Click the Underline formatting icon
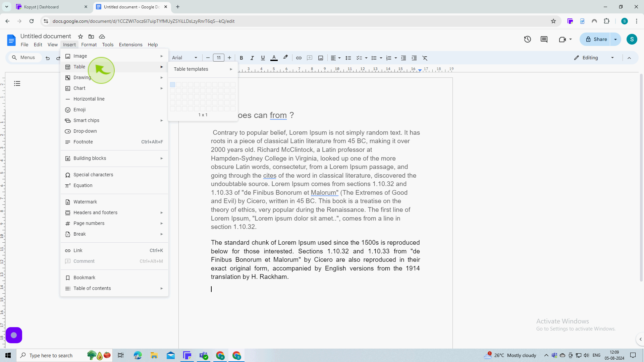 coord(263,58)
